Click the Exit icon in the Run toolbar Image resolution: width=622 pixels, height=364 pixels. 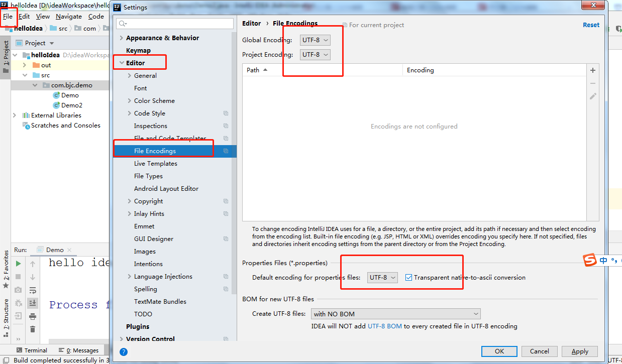click(x=18, y=316)
